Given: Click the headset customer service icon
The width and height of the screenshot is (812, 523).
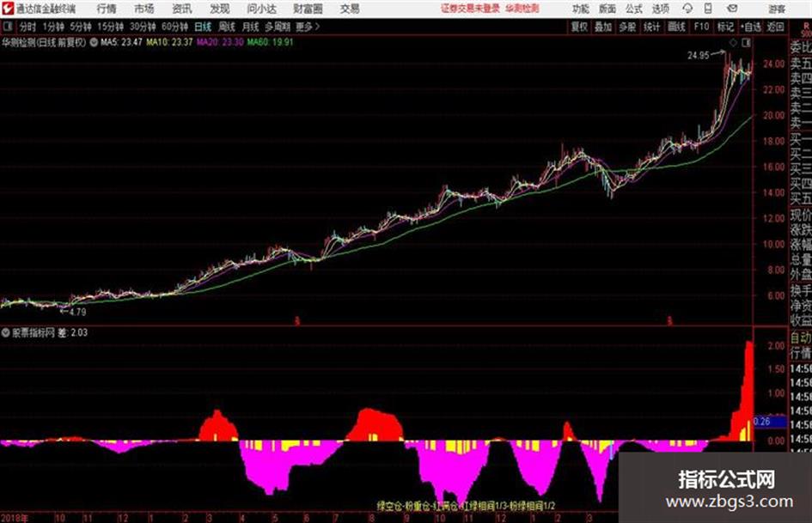Looking at the screenshot, I should pyautogui.click(x=687, y=9).
